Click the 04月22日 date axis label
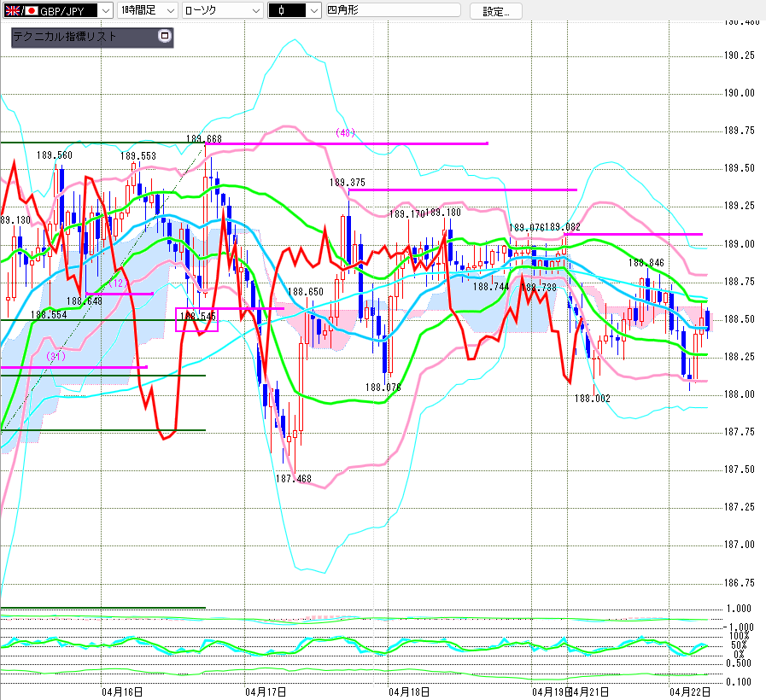This screenshot has height=700, width=766. point(690,691)
